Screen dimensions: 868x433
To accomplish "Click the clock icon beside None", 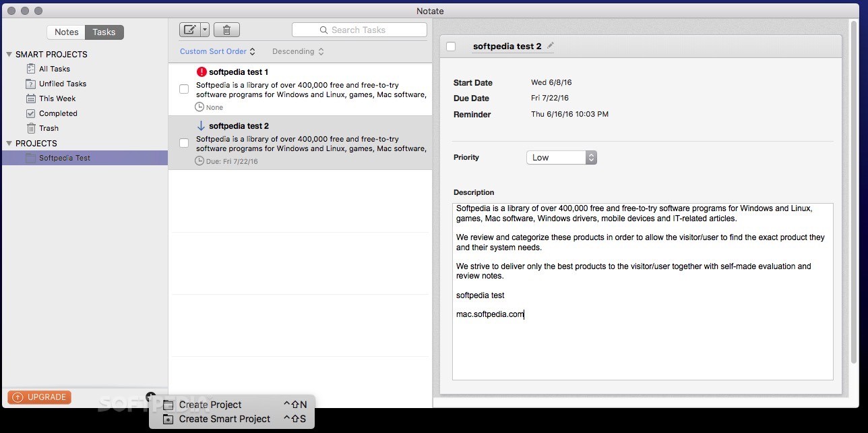I will coord(199,107).
